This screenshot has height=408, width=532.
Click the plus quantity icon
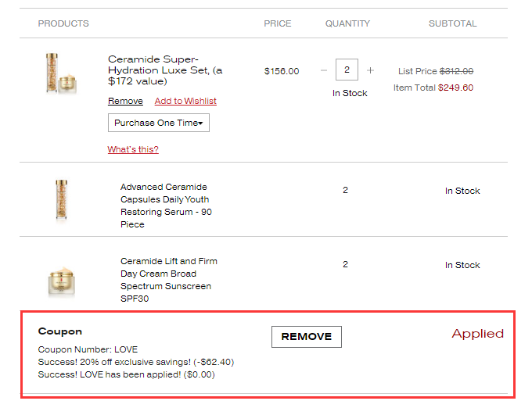click(370, 70)
